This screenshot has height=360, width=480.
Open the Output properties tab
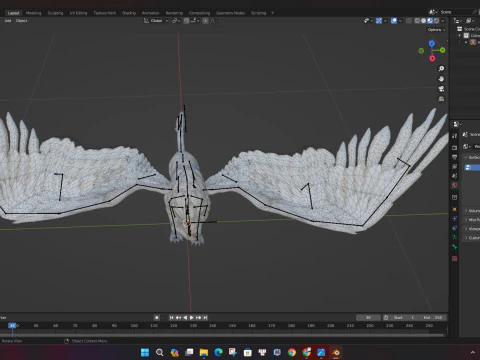[455, 157]
